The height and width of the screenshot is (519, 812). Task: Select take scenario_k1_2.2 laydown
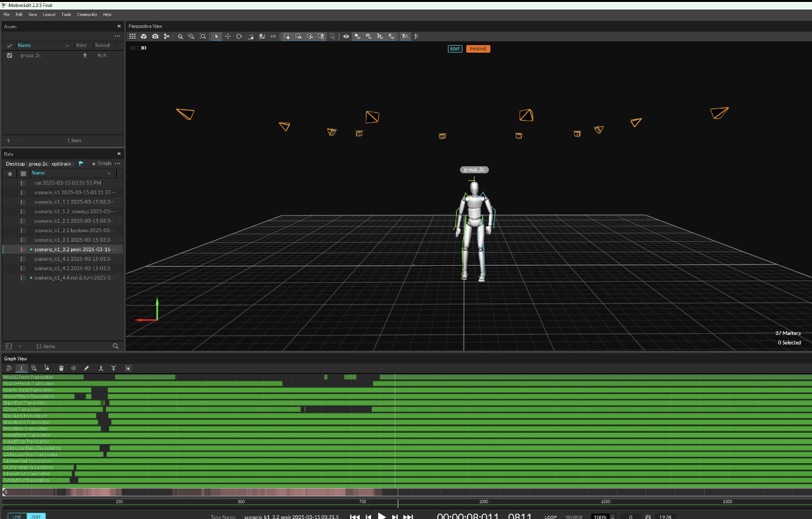pyautogui.click(x=75, y=230)
